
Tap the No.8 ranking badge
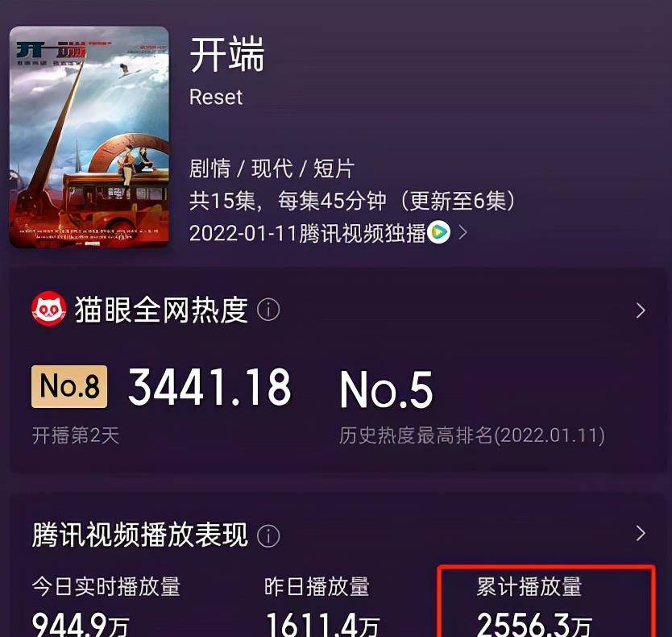pos(69,386)
